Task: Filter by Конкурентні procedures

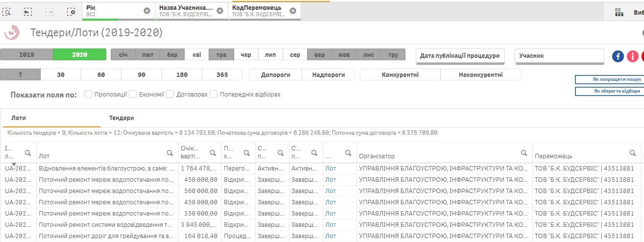Action: point(400,75)
